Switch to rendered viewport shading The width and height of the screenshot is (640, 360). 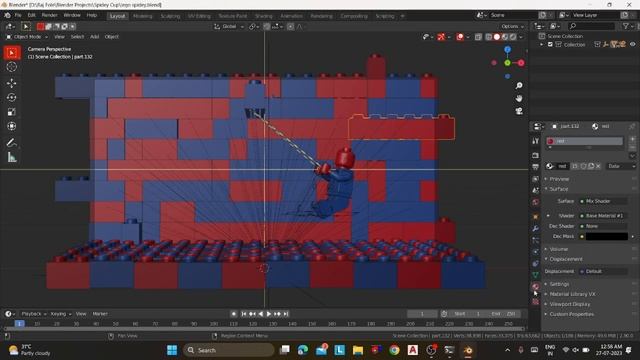coord(513,37)
